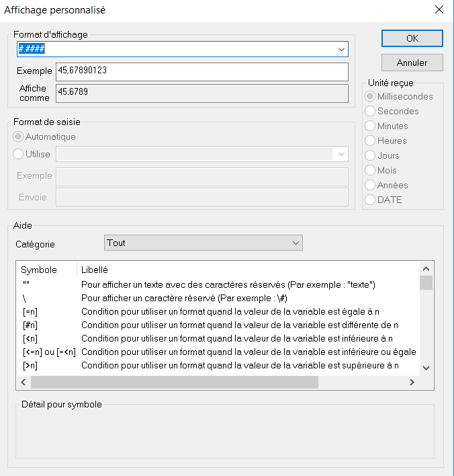Choose Millisecondes as received unit
454x476 pixels.
(x=370, y=96)
